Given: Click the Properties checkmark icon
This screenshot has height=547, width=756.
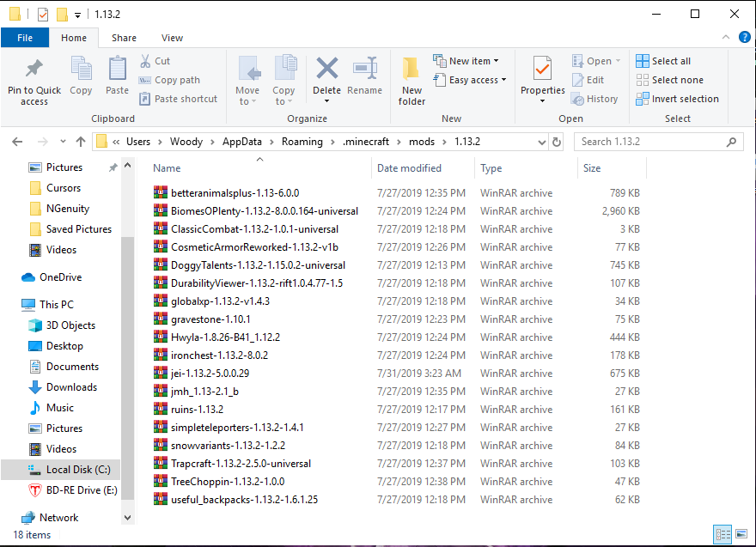Looking at the screenshot, I should [542, 68].
